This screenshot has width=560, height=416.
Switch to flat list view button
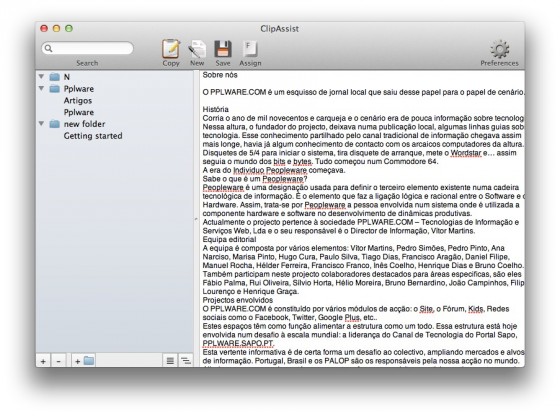pos(170,361)
